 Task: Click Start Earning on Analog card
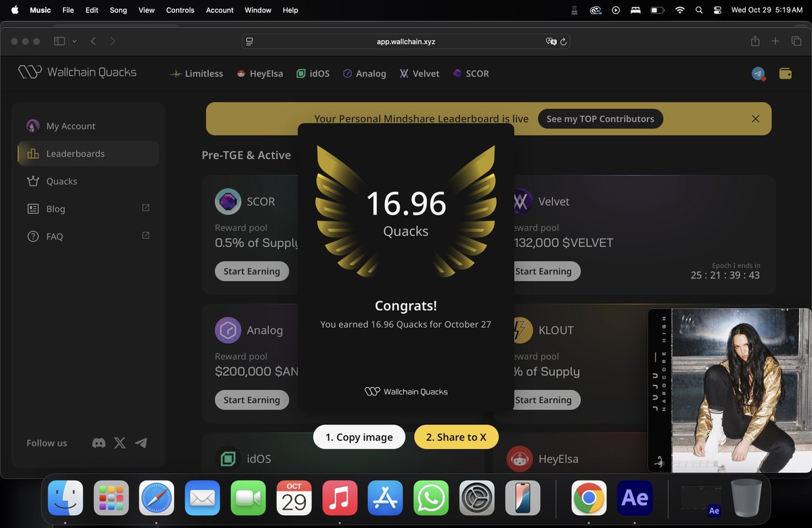click(x=252, y=399)
